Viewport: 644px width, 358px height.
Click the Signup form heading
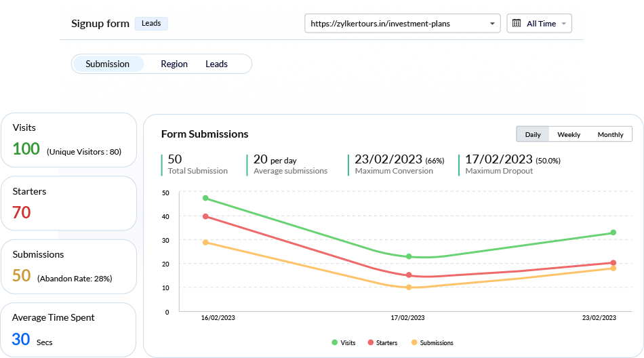[100, 24]
